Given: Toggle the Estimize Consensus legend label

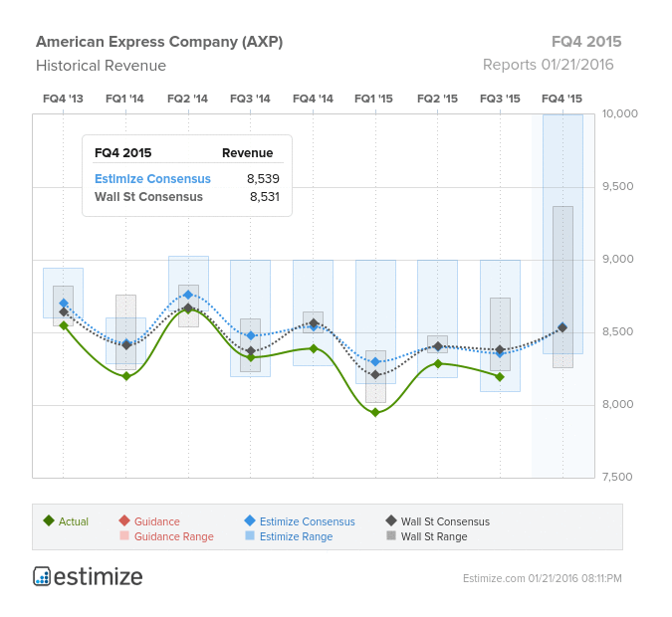Looking at the screenshot, I should (x=308, y=521).
